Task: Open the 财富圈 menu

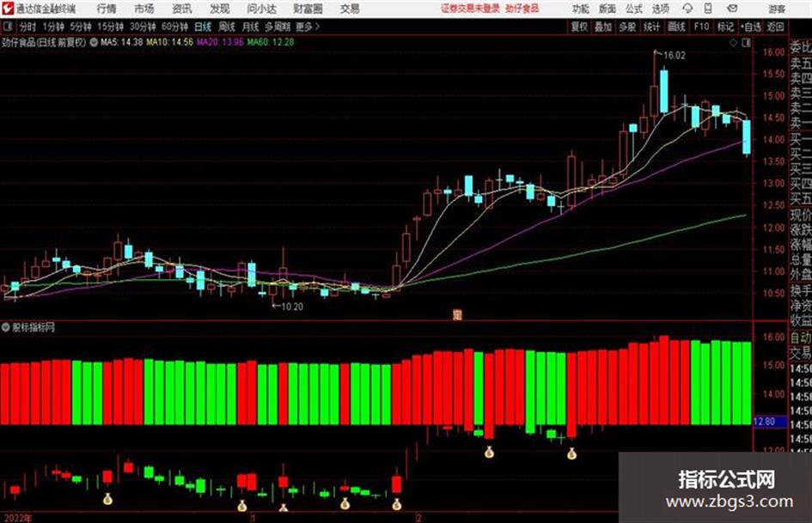Action: [x=308, y=9]
